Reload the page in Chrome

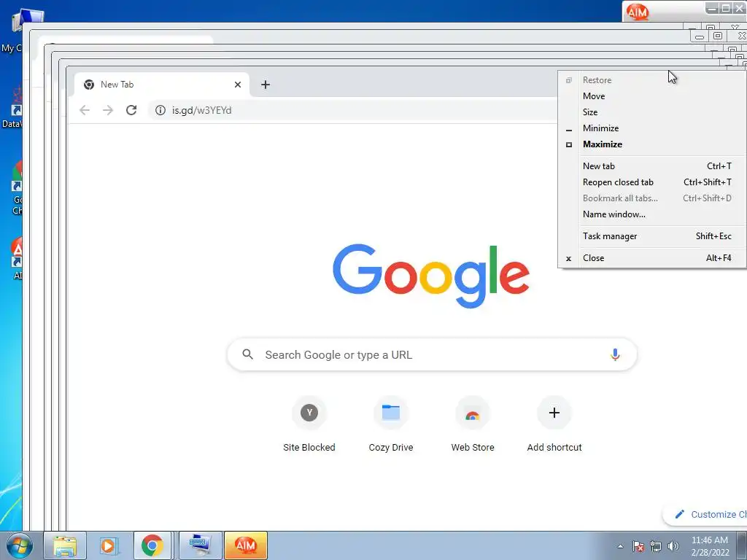(131, 110)
